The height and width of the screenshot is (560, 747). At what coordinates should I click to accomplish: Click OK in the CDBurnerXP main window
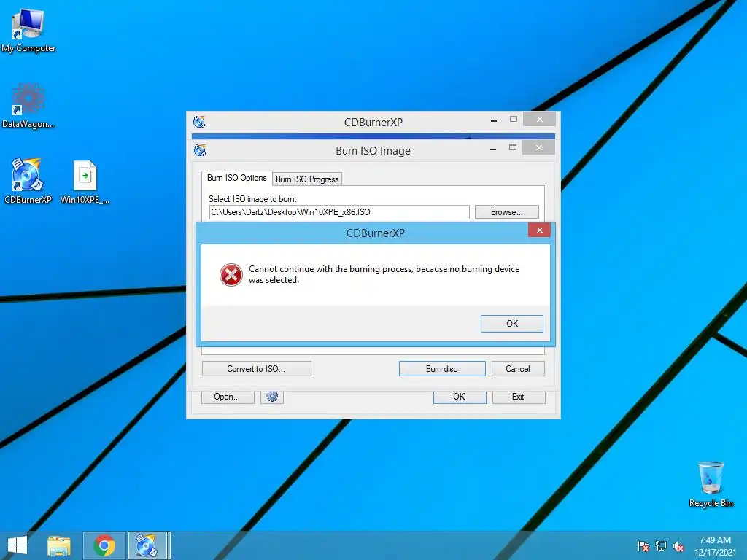point(460,397)
